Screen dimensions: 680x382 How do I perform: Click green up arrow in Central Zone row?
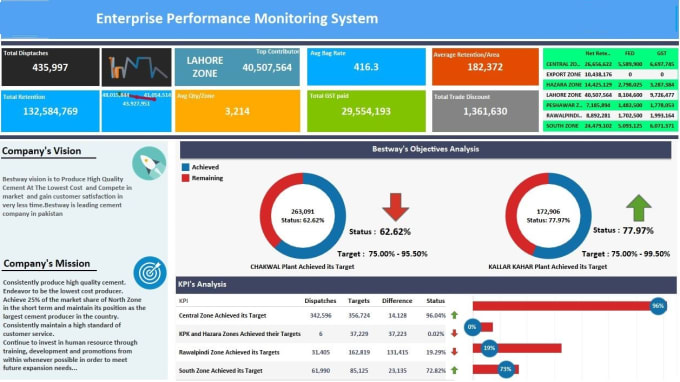454,315
